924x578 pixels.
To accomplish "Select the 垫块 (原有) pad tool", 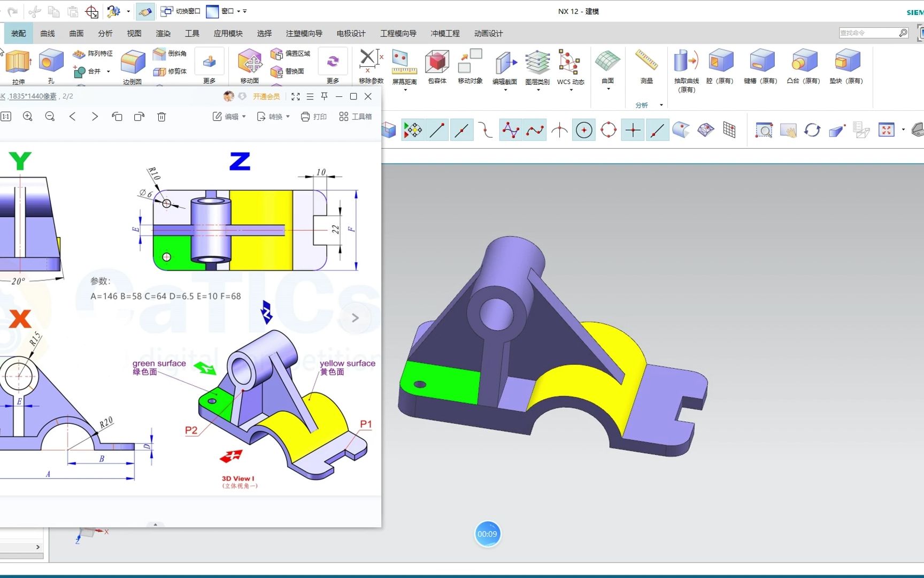I will click(x=846, y=66).
